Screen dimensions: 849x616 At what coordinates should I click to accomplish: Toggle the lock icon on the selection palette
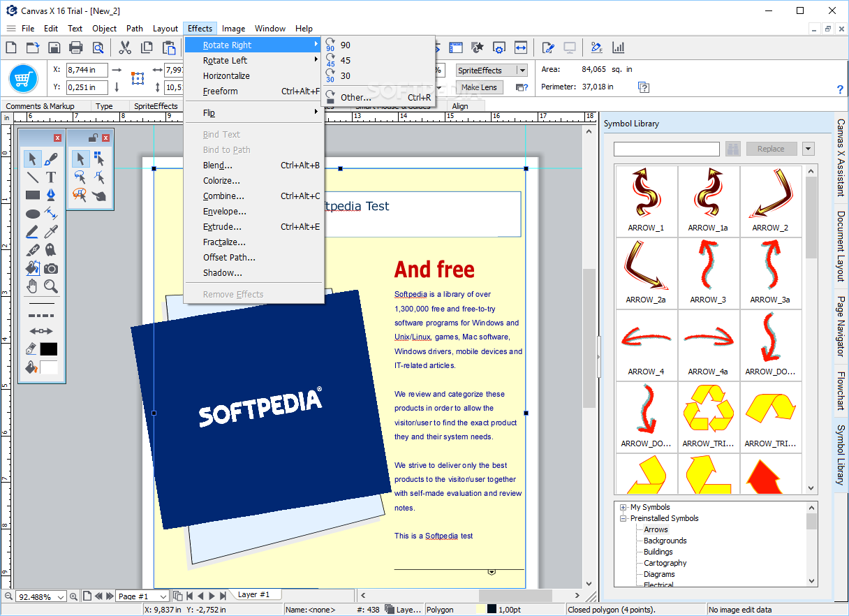tap(92, 138)
